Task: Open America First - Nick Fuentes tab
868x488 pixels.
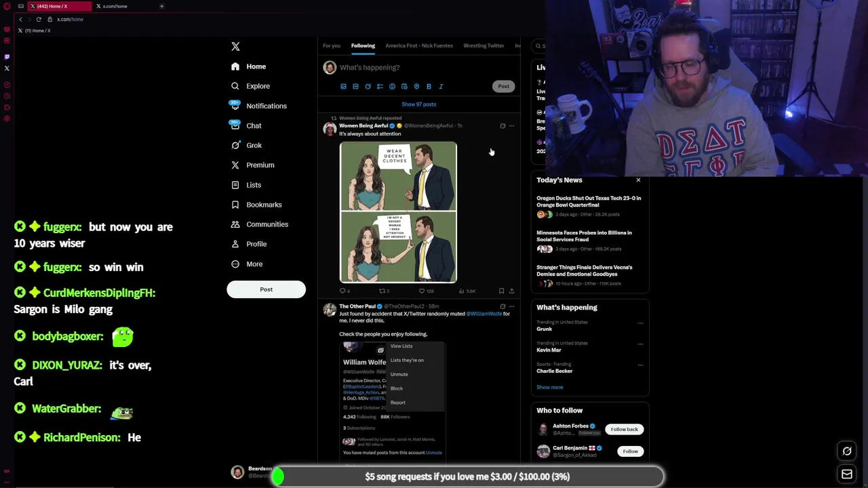Action: [419, 45]
